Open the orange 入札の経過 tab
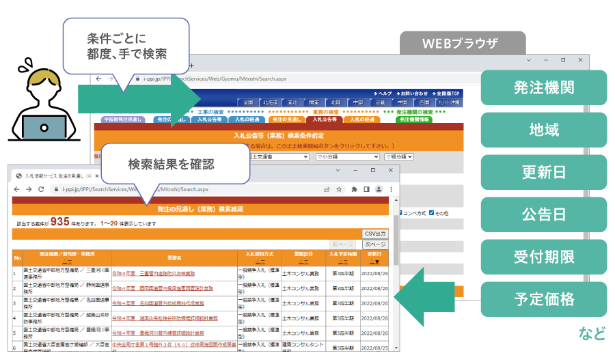Screen dimensions: 615x364 click(362, 120)
